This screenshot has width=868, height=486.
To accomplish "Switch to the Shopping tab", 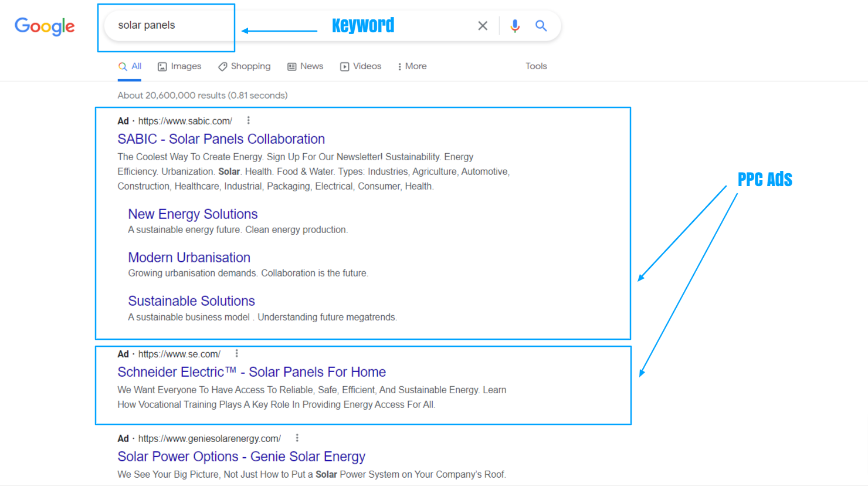I will coord(245,66).
